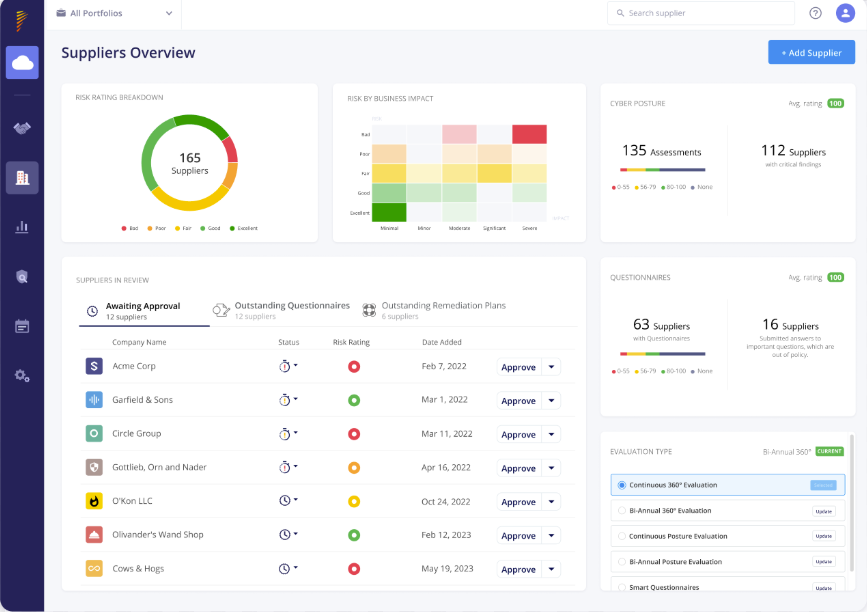Image resolution: width=867 pixels, height=612 pixels.
Task: Expand Approve options arrow for Gottlieb, Orn and Nader
Action: point(551,468)
